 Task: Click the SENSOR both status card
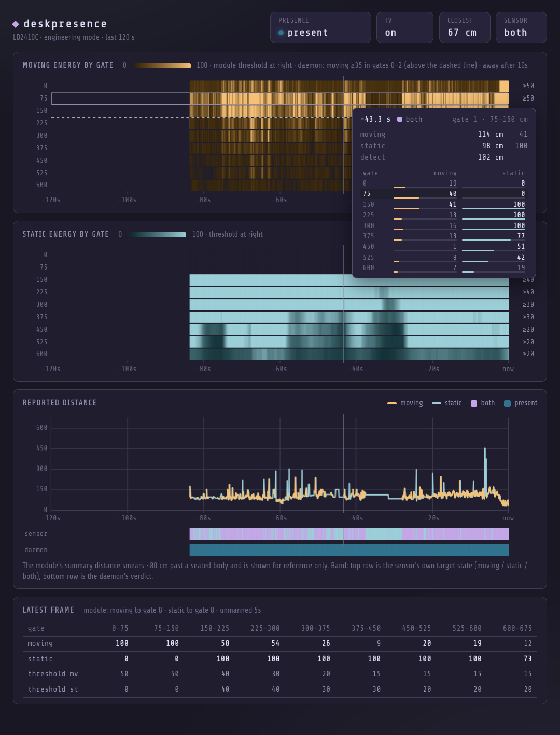[521, 27]
